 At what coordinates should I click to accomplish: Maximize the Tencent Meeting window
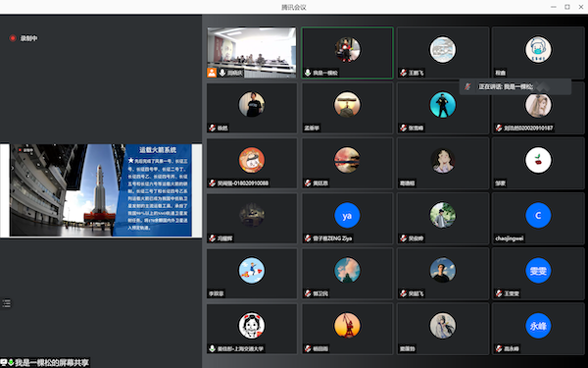pyautogui.click(x=567, y=7)
